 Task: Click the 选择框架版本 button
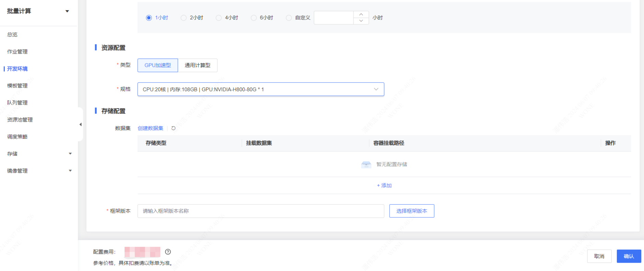[412, 211]
